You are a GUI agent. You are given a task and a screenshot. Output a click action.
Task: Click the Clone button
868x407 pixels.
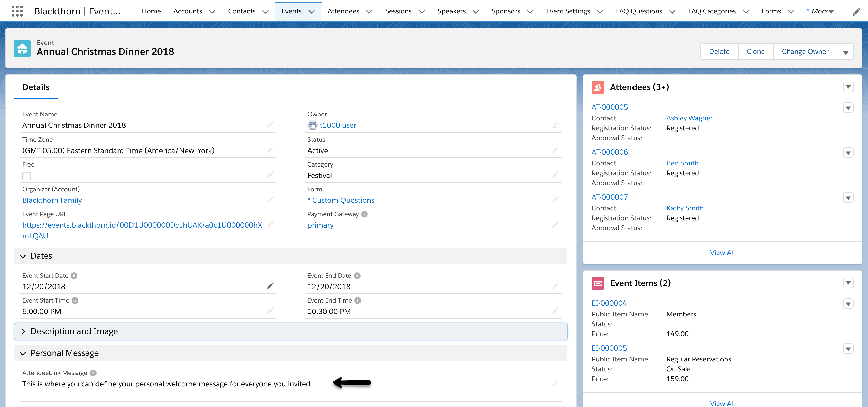coord(755,51)
